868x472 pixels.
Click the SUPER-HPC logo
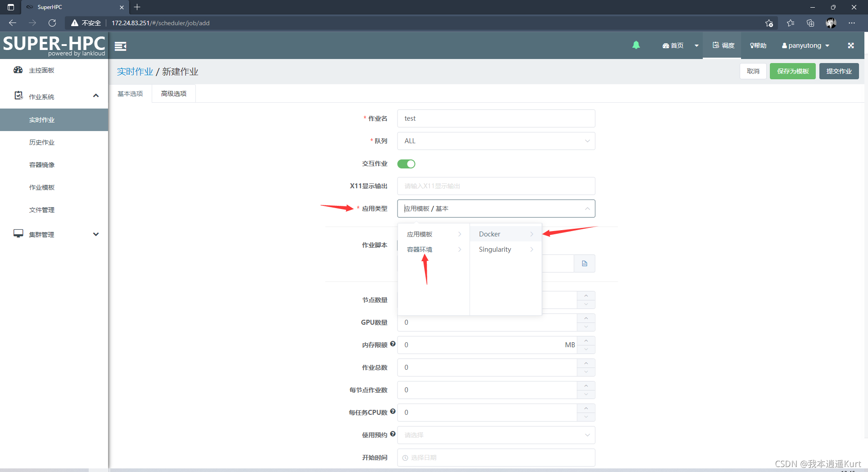54,45
